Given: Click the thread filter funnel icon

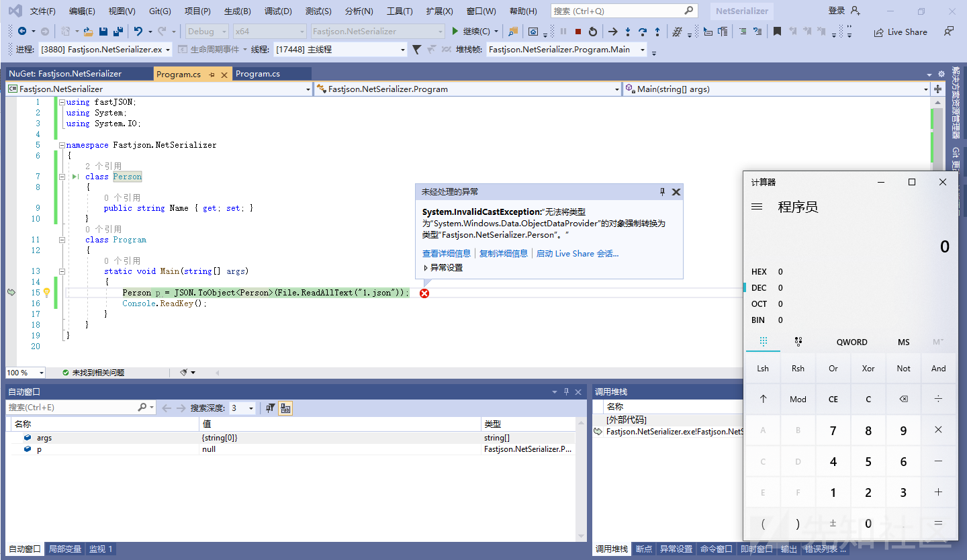Looking at the screenshot, I should pos(416,50).
